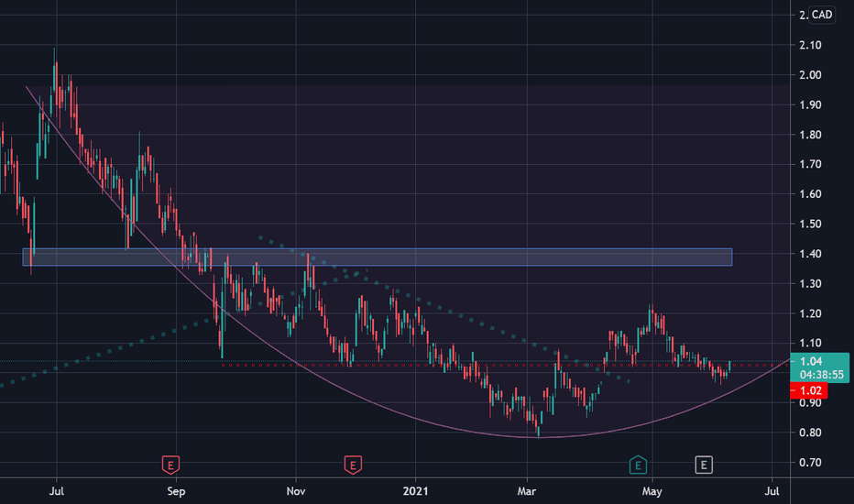
Task: Click the Mar time axis label
Action: coord(527,491)
